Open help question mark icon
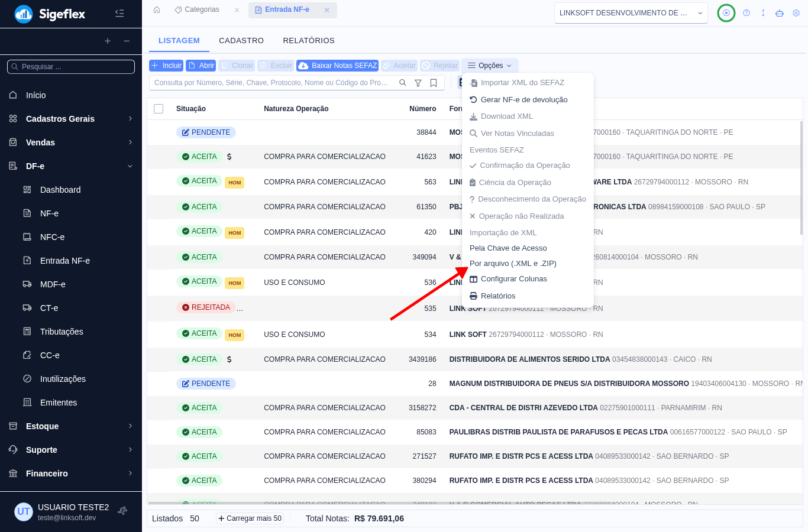 pos(746,13)
